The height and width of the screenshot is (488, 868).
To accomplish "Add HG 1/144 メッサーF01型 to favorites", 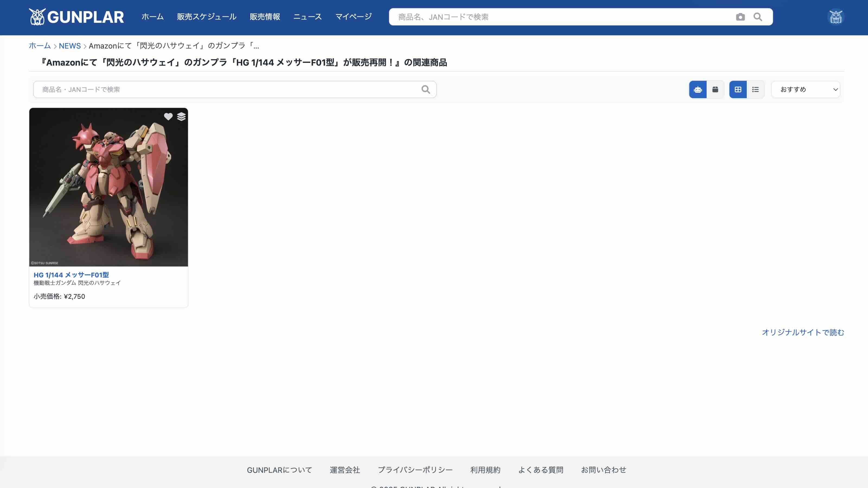I will click(168, 117).
